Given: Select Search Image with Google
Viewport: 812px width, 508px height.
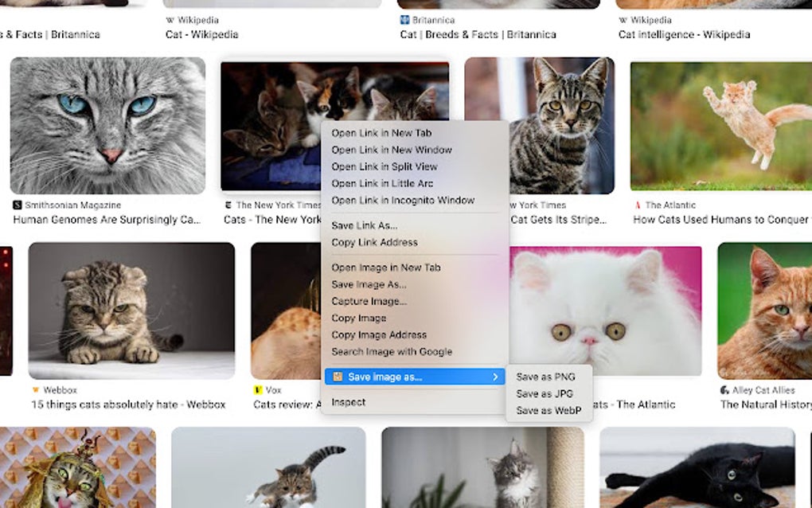Looking at the screenshot, I should click(391, 351).
